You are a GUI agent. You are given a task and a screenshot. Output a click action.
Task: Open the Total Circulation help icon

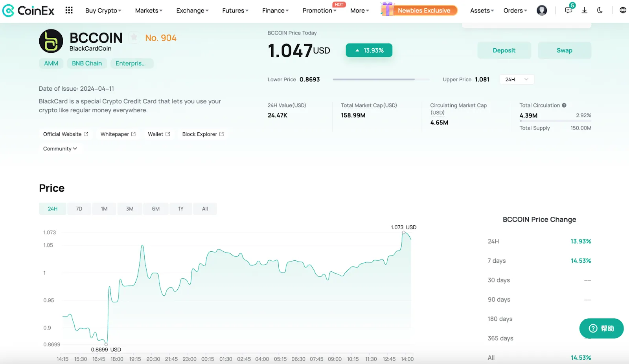564,105
